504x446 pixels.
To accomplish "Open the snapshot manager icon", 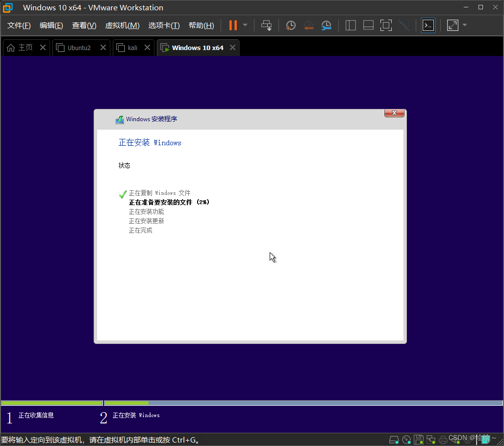I will [327, 25].
